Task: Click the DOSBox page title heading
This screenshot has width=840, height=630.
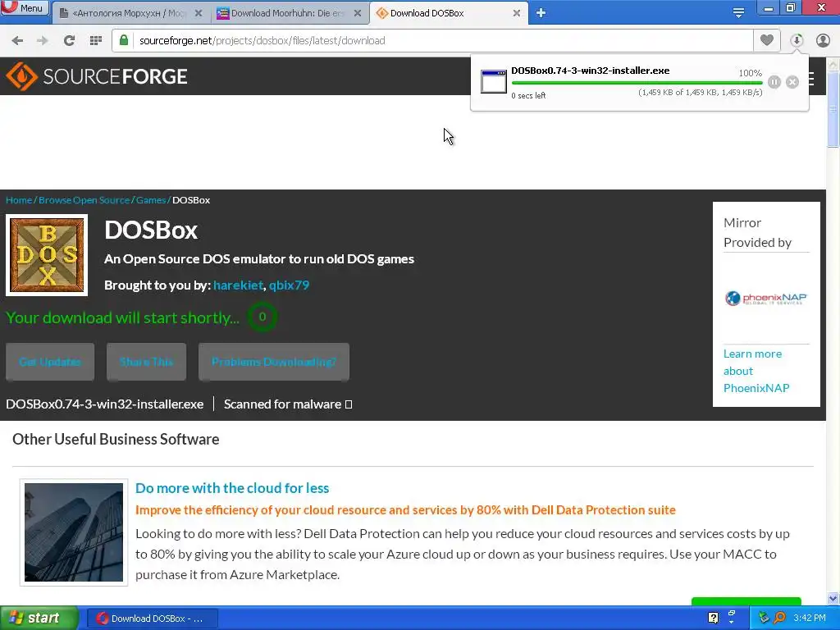Action: click(x=151, y=231)
